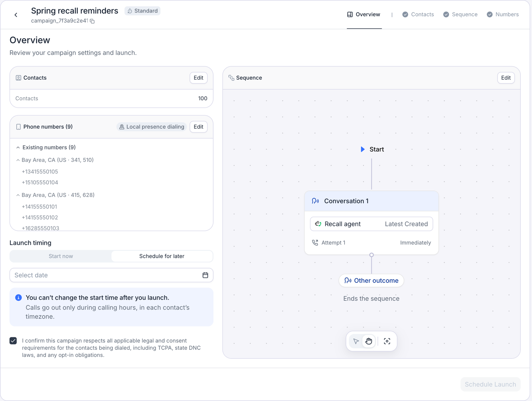Click the Sequence panel flow icon

click(231, 78)
